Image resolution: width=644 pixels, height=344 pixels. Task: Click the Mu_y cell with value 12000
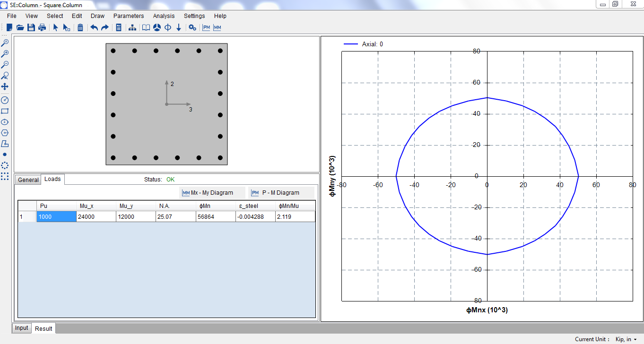tap(136, 216)
